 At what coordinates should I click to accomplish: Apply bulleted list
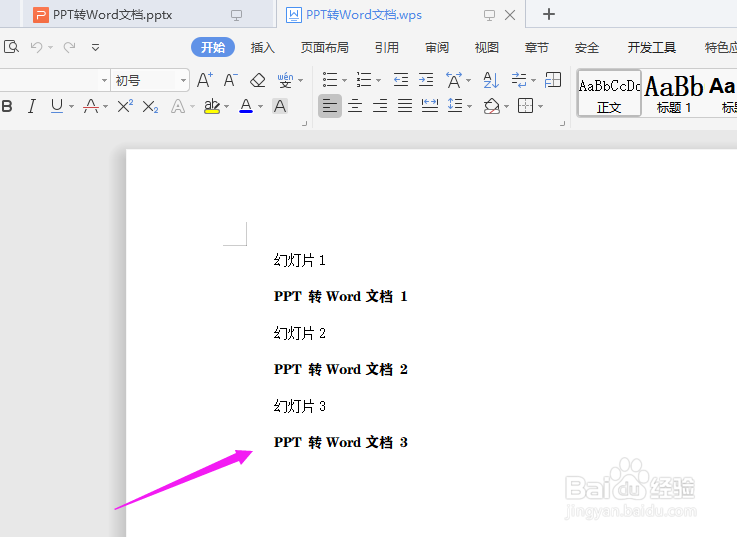coord(330,79)
